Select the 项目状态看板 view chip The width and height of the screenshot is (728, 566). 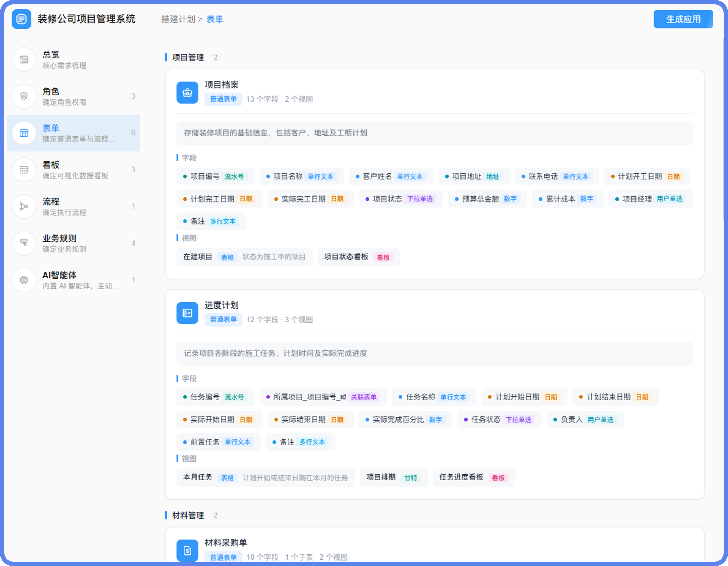(x=359, y=257)
